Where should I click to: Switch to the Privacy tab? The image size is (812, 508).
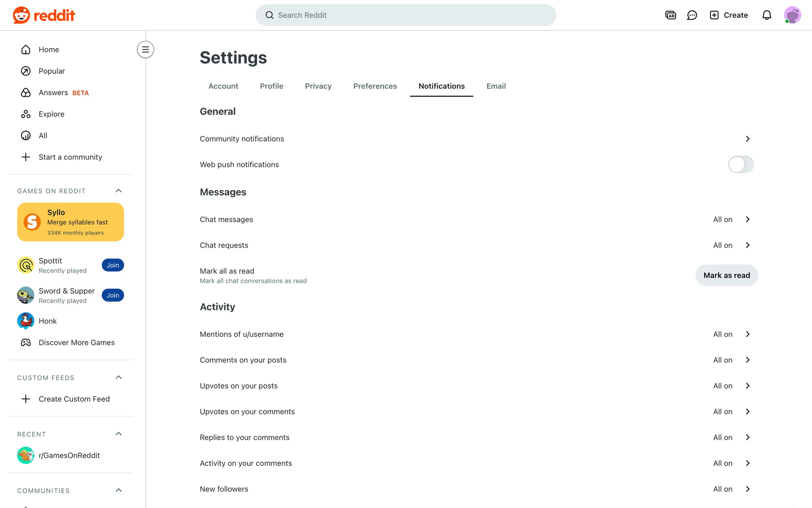point(318,86)
